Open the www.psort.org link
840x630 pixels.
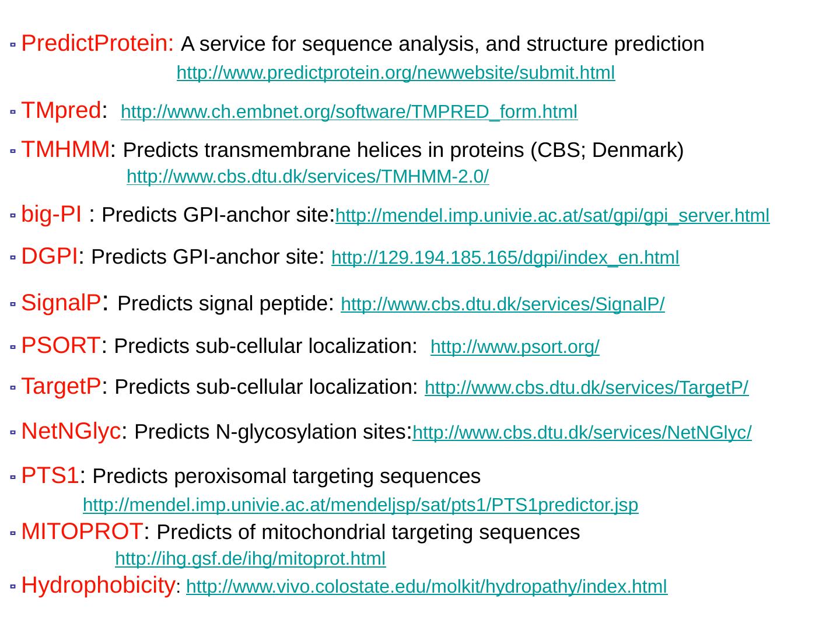point(514,347)
